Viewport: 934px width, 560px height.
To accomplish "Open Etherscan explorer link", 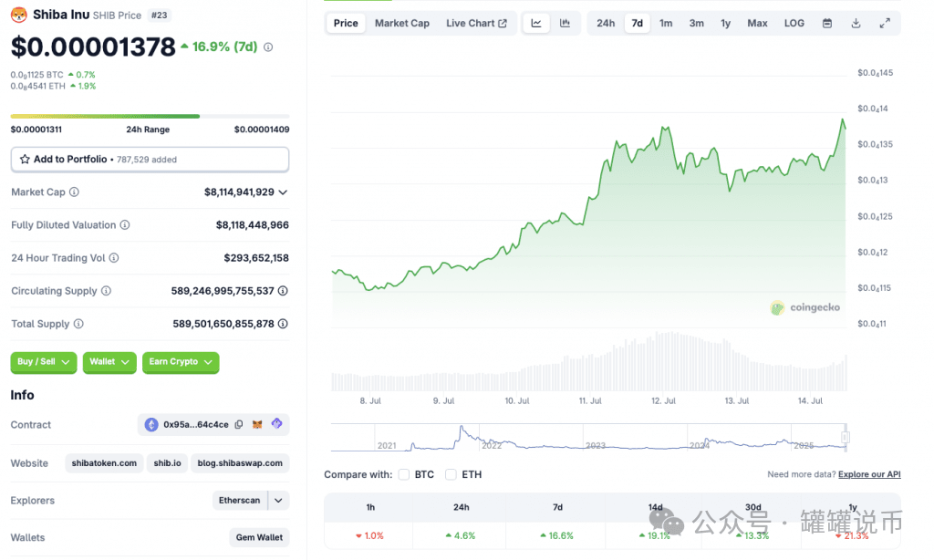I will click(240, 501).
